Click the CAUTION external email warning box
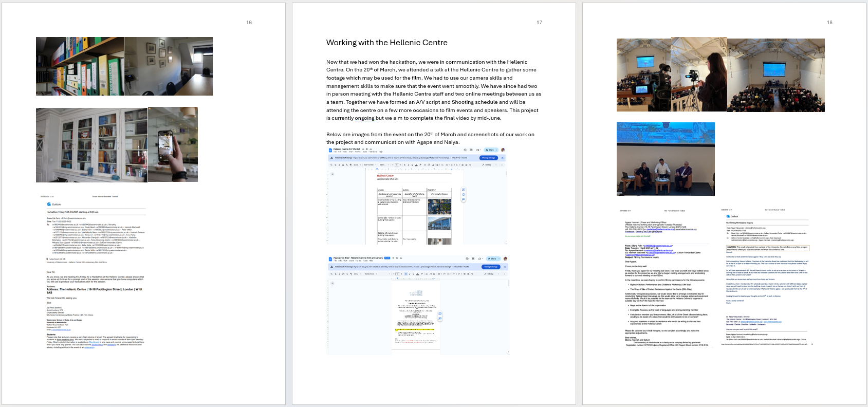Viewport: 868px width, 407px height. (767, 249)
